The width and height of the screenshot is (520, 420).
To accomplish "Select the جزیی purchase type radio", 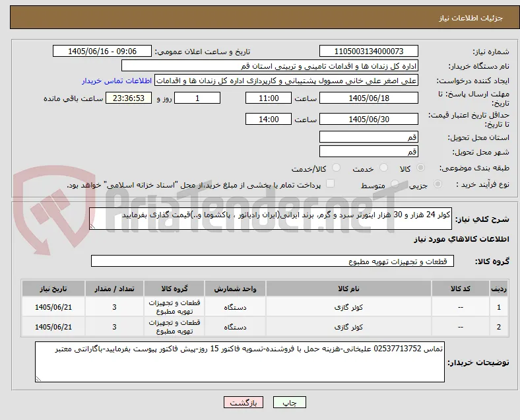I will click(x=438, y=184).
